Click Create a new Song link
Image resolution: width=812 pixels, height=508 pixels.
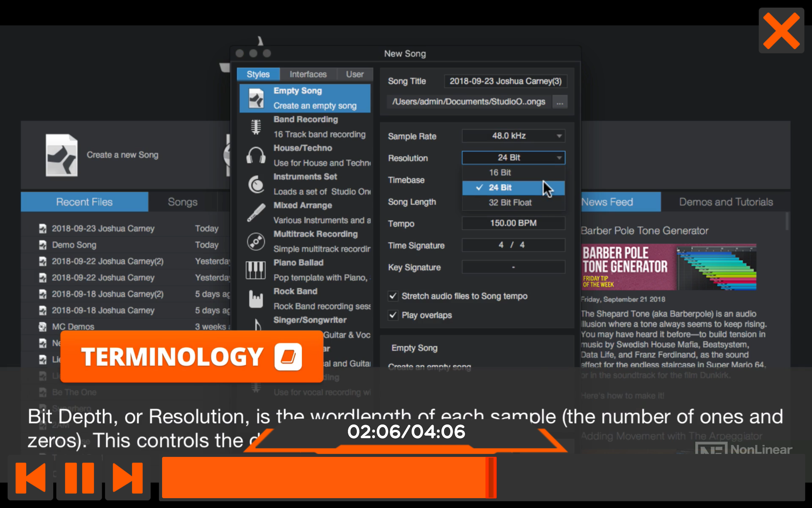pyautogui.click(x=122, y=155)
